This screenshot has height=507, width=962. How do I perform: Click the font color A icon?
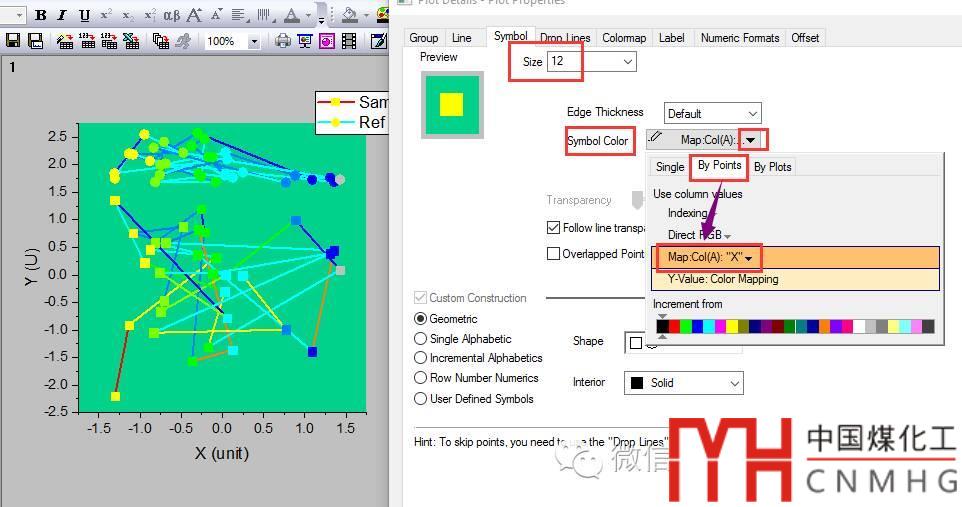point(292,15)
